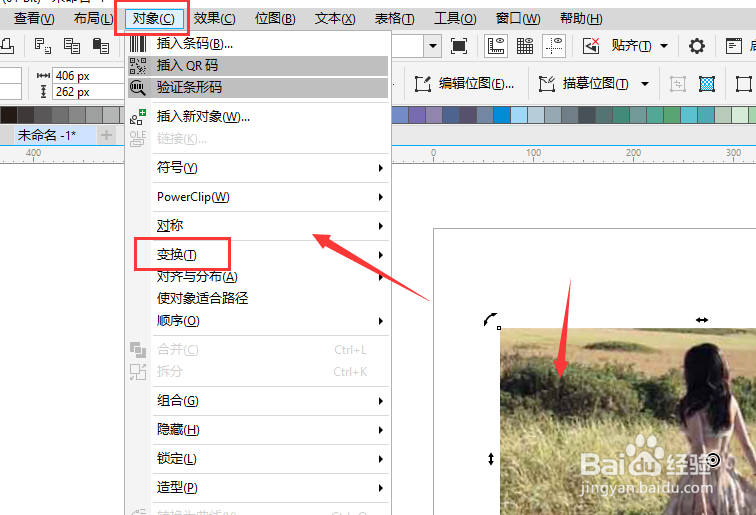Open the 窗口(W) menu
This screenshot has width=756, height=515.
(x=518, y=19)
